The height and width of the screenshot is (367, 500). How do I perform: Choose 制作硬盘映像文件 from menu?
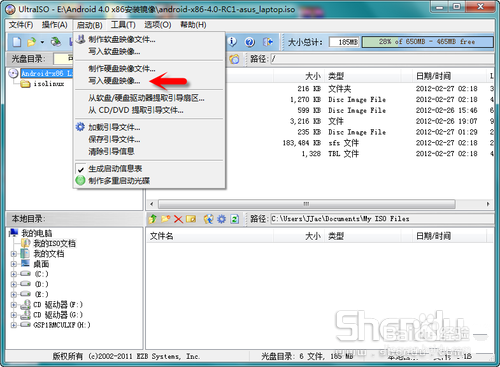click(x=149, y=69)
